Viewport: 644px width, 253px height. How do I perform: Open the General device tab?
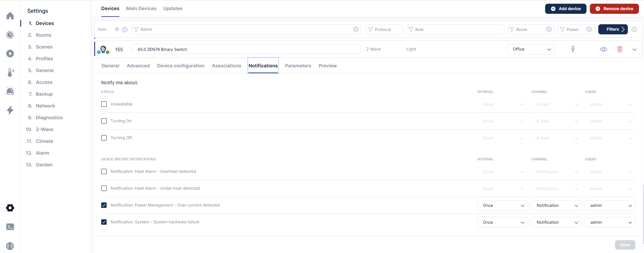[110, 66]
